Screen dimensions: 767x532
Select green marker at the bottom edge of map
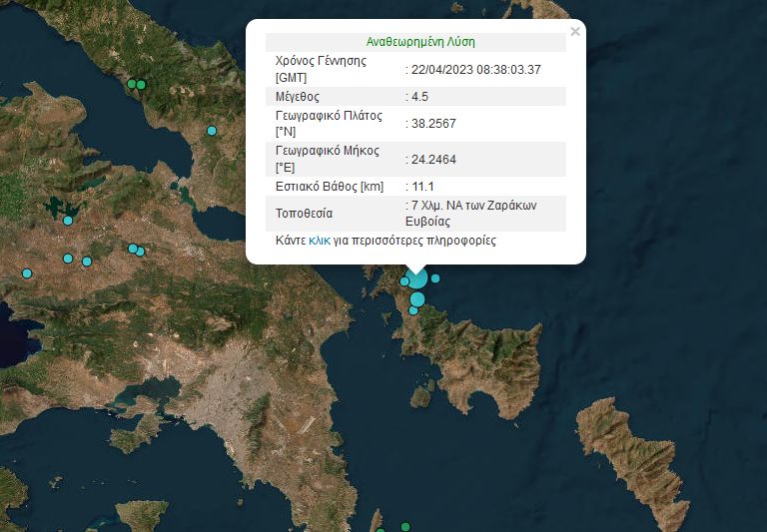tap(405, 527)
